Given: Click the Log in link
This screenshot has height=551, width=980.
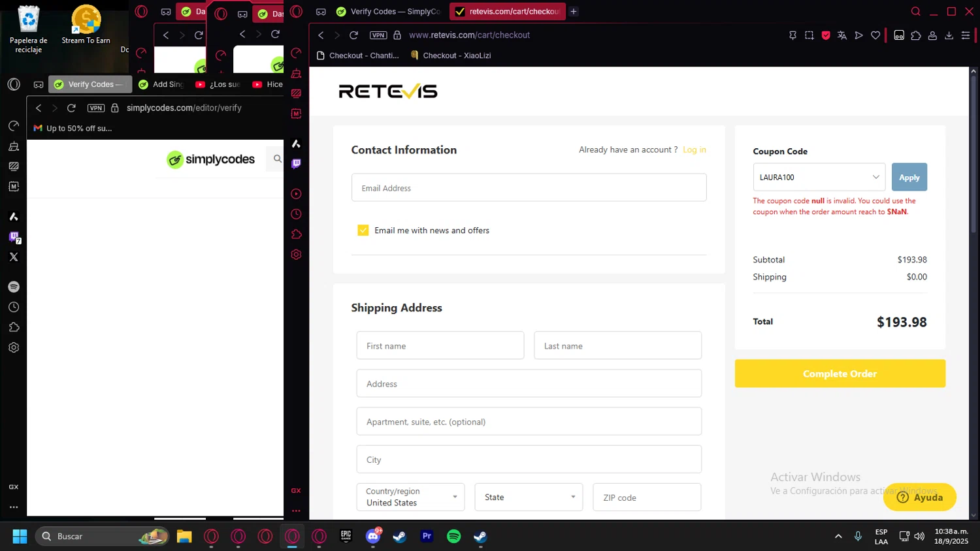Looking at the screenshot, I should click(x=694, y=150).
